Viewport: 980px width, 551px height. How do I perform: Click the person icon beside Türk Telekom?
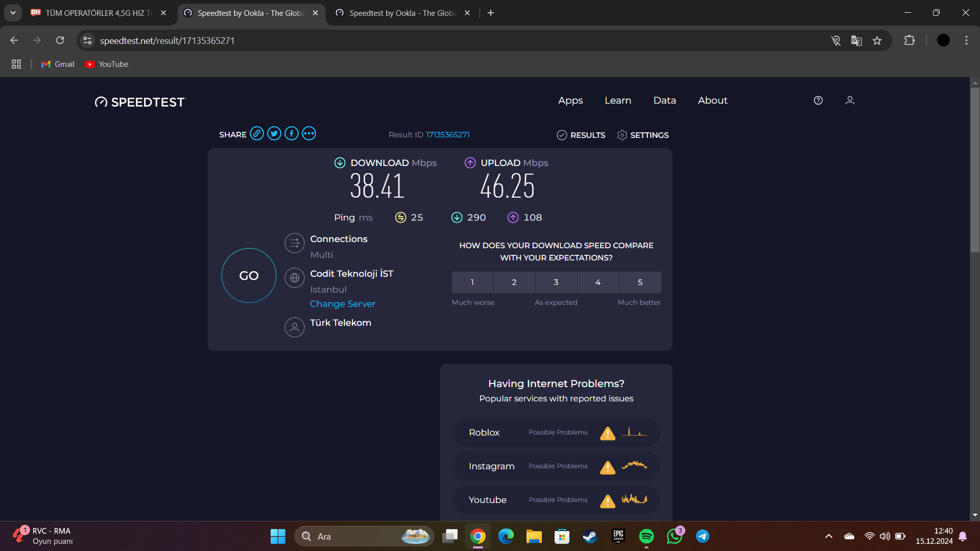click(295, 327)
